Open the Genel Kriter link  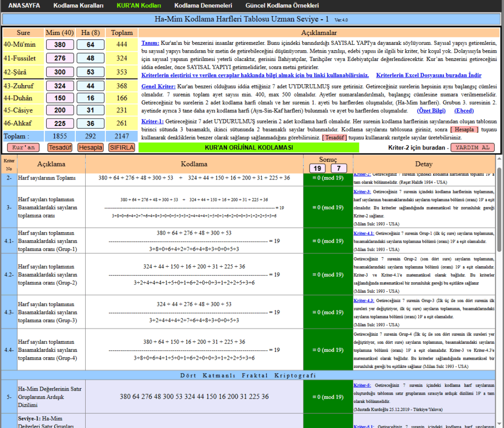(x=158, y=87)
